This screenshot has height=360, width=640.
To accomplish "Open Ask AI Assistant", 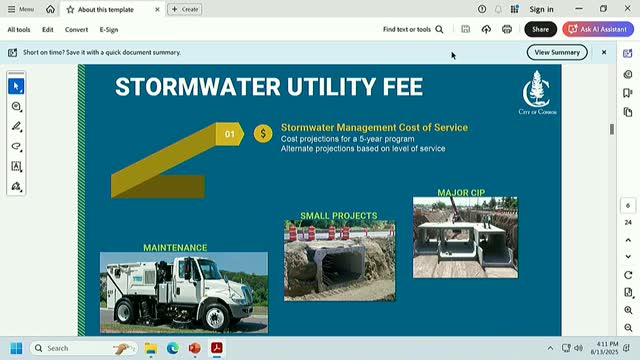I will [598, 29].
